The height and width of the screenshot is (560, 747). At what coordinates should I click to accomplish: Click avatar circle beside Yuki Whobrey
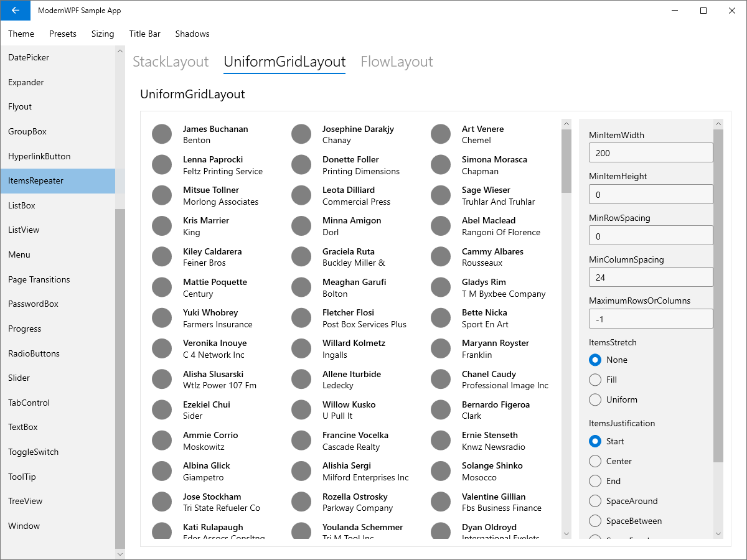point(162,318)
